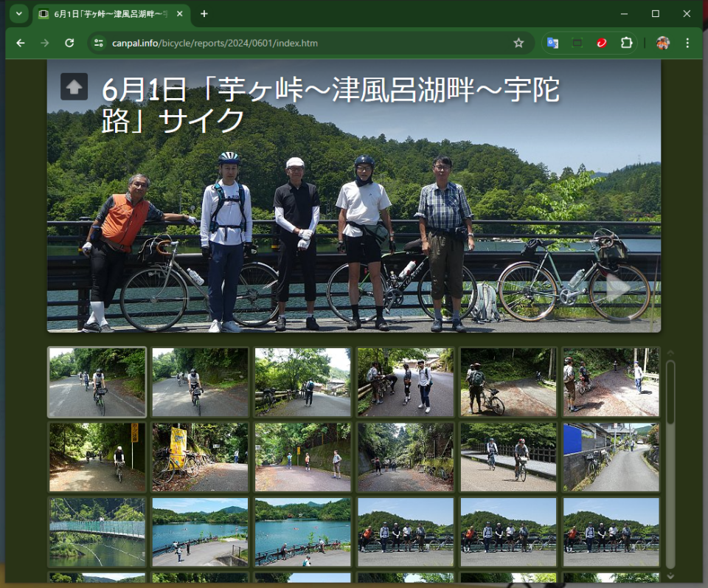Open first group lineup thumbnail in third row
Screen dimensions: 708x588
[406, 532]
